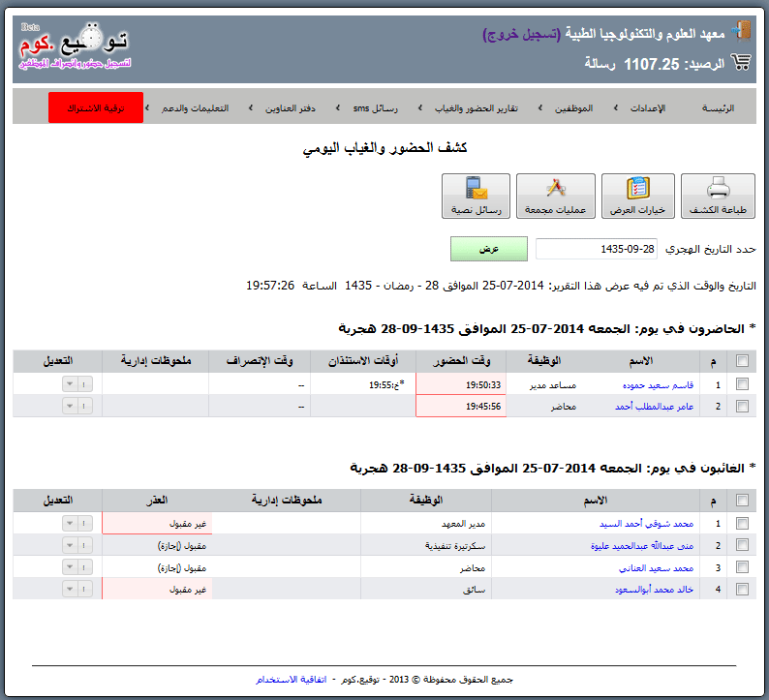The width and height of the screenshot is (769, 700).
Task: Click the green عرض button
Action: [x=489, y=249]
